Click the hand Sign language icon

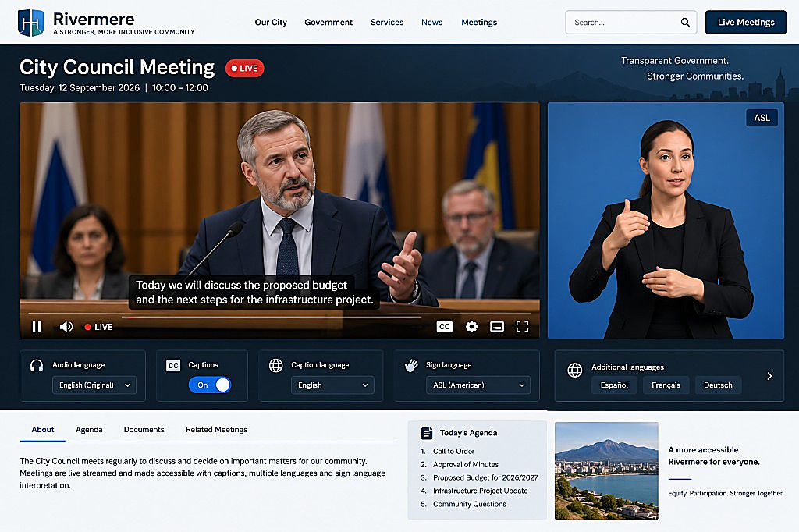point(411,365)
